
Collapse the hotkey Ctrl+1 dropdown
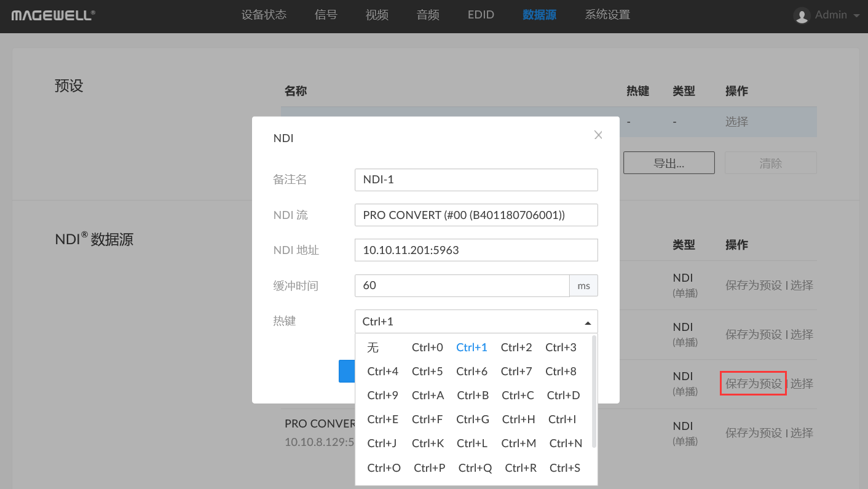point(587,322)
